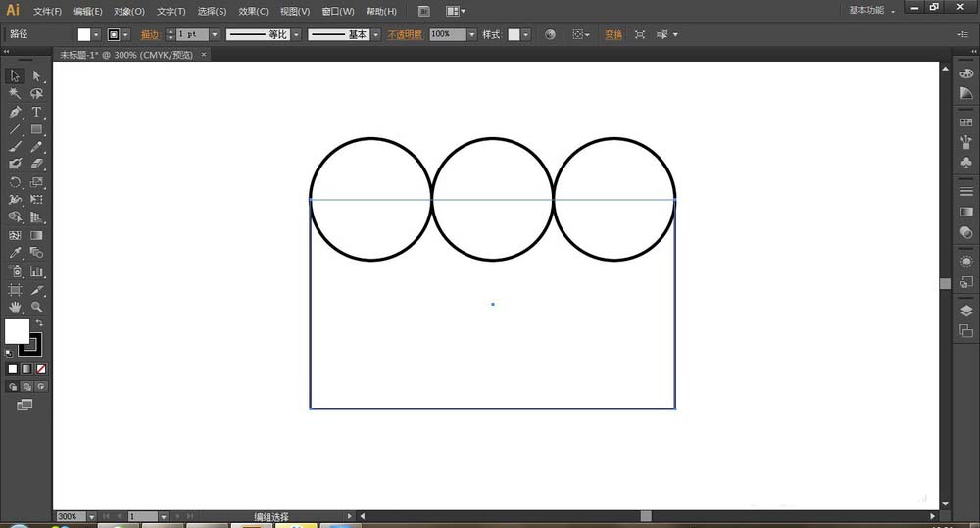Open the 对象(O) menu
Image resolution: width=980 pixels, height=528 pixels.
tap(128, 11)
